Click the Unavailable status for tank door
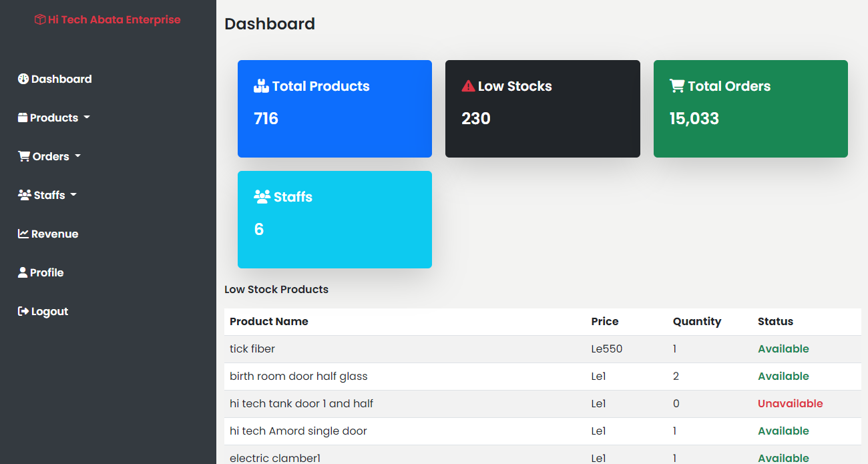 (x=790, y=403)
